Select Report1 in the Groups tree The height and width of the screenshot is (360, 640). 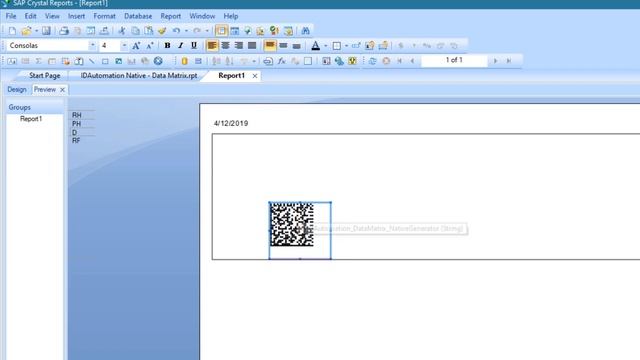coord(31,119)
